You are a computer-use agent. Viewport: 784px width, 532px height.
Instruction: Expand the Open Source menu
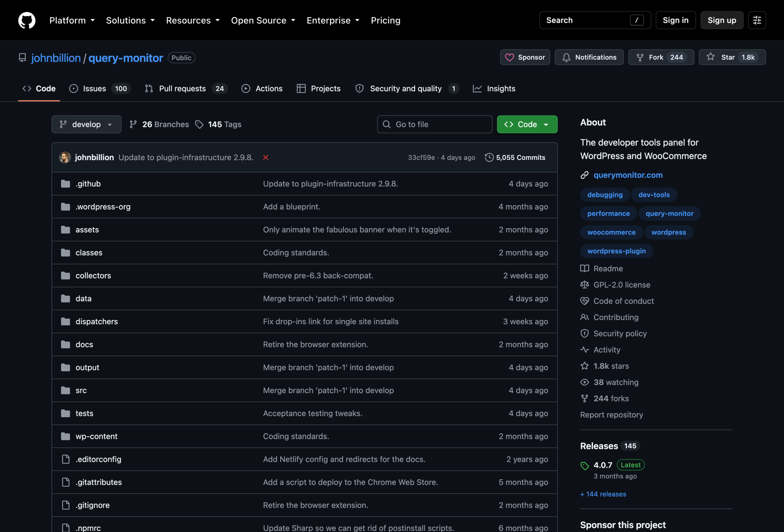tap(263, 20)
